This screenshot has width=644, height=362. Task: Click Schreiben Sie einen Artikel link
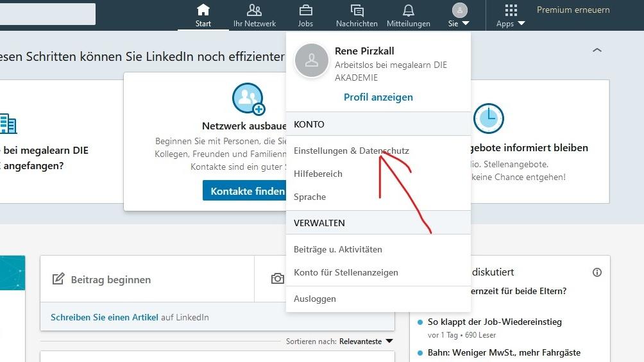coord(105,317)
